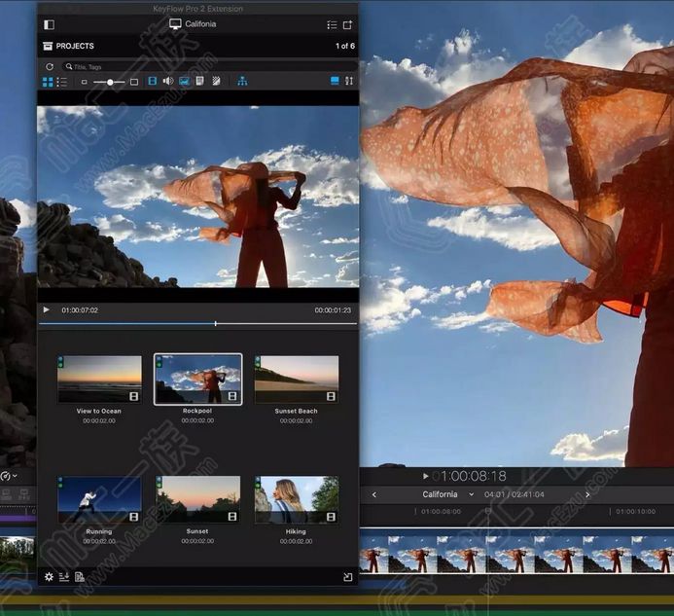Open the sort options icon
The width and height of the screenshot is (674, 616).
pyautogui.click(x=349, y=82)
